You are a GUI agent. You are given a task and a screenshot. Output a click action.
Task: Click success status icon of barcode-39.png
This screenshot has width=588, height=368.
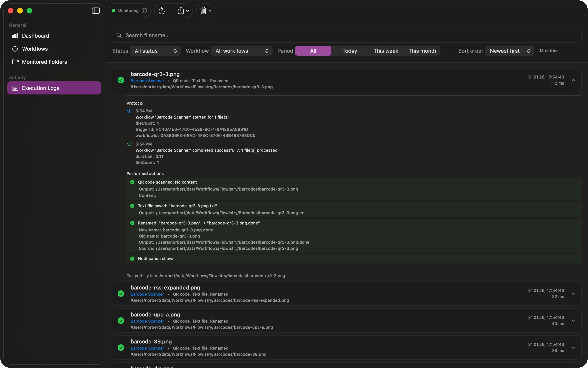pos(121,348)
